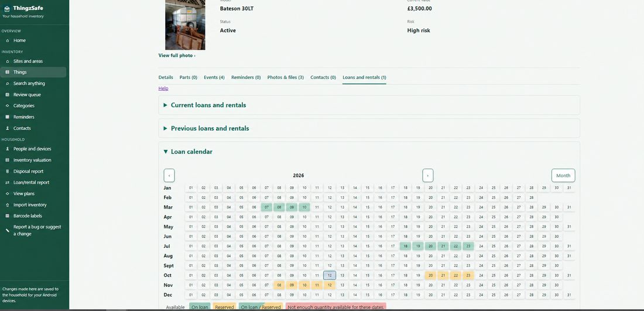Click the High risk value

click(419, 30)
